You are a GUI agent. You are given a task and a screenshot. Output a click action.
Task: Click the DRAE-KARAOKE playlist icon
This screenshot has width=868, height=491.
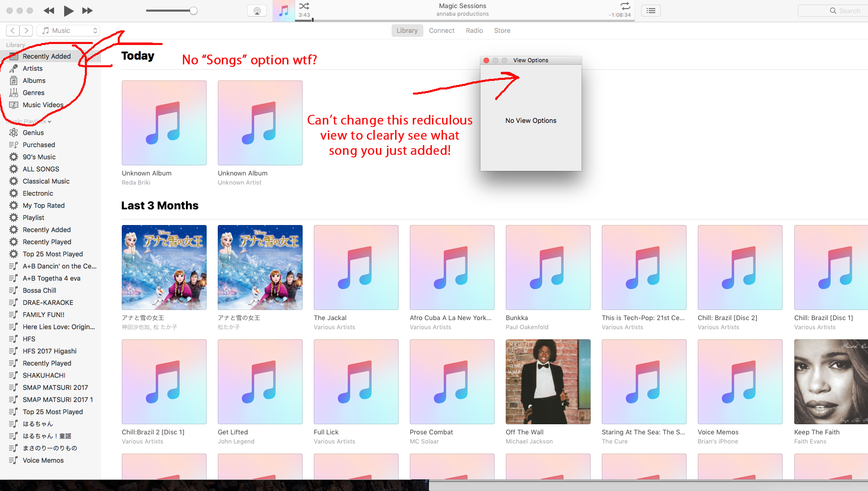[14, 302]
